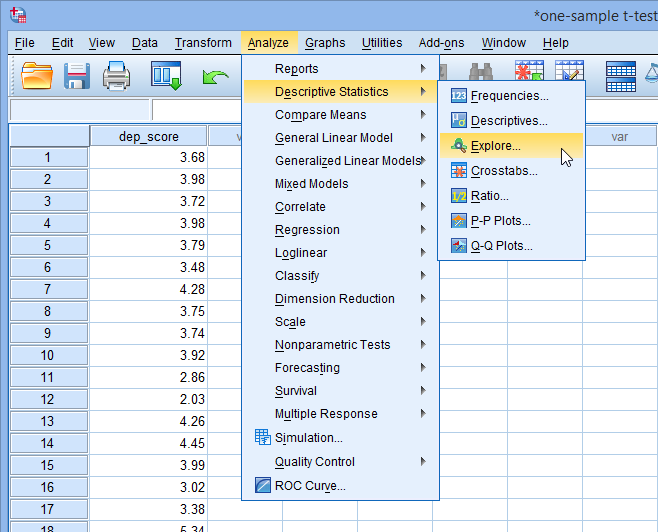Image resolution: width=658 pixels, height=532 pixels.
Task: Click the Recall recently used dialogs icon
Action: [166, 76]
